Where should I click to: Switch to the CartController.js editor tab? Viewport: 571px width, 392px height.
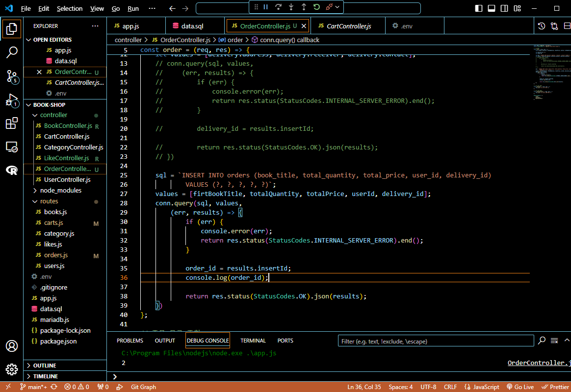(348, 26)
